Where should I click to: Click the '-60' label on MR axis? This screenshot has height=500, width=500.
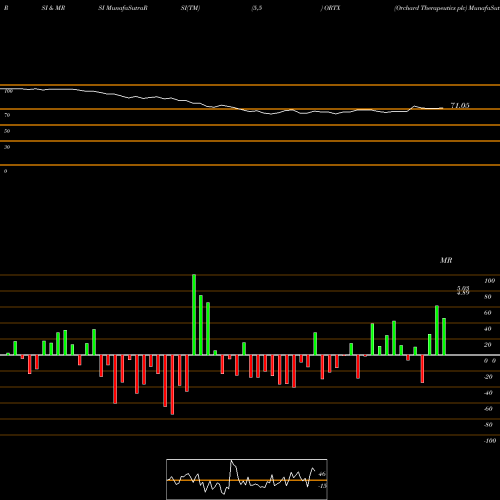click(x=488, y=409)
